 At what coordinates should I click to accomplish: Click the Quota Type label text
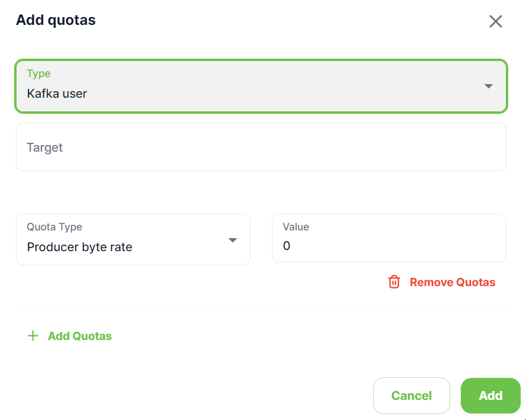pyautogui.click(x=54, y=227)
